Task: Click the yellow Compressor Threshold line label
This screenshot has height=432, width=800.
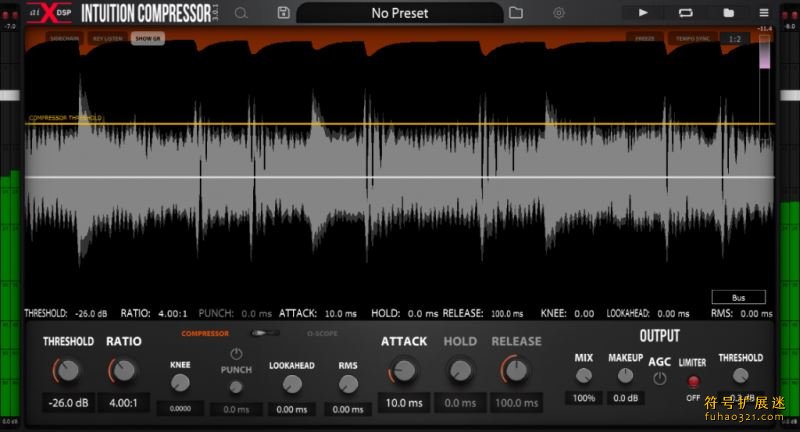Action: 65,118
